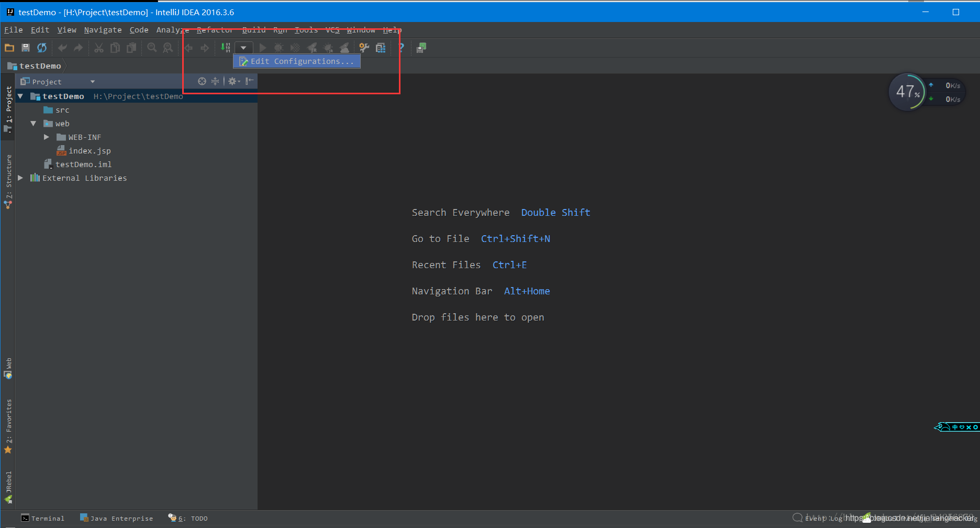
Task: Click the green Run play icon
Action: (263, 48)
